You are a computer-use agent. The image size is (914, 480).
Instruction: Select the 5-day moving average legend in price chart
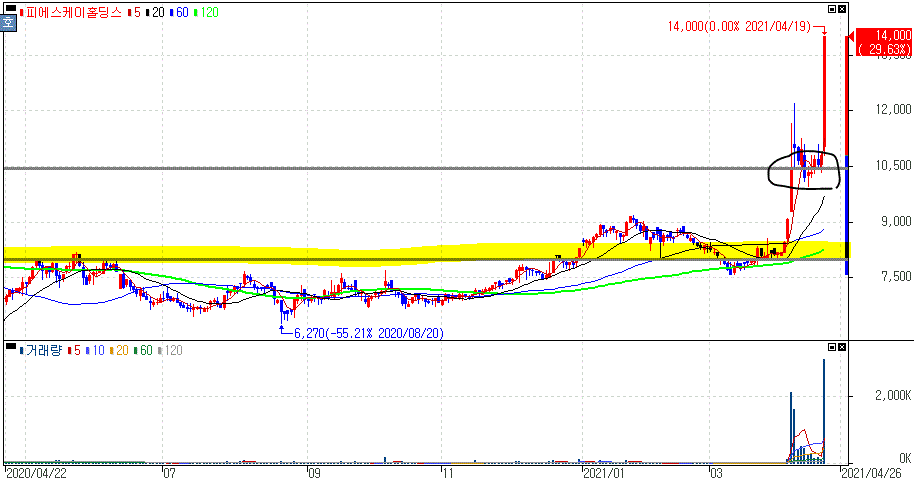135,12
